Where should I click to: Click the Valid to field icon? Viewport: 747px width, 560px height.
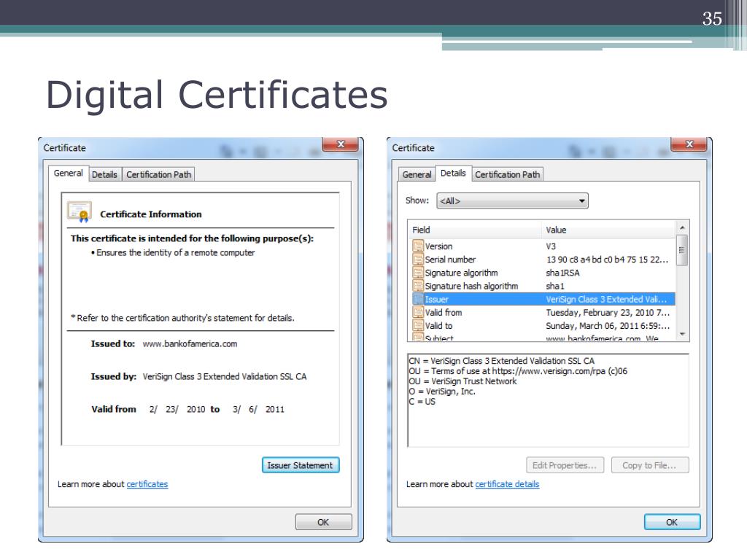(x=418, y=326)
